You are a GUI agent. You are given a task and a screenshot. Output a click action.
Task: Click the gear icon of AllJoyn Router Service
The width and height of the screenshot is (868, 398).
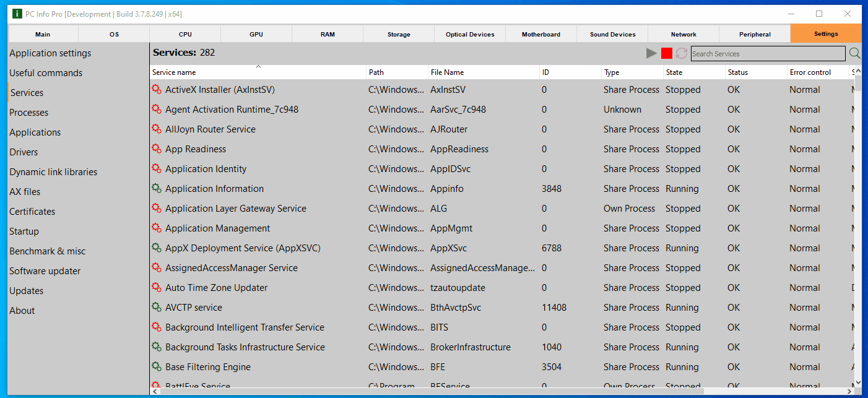coord(157,129)
